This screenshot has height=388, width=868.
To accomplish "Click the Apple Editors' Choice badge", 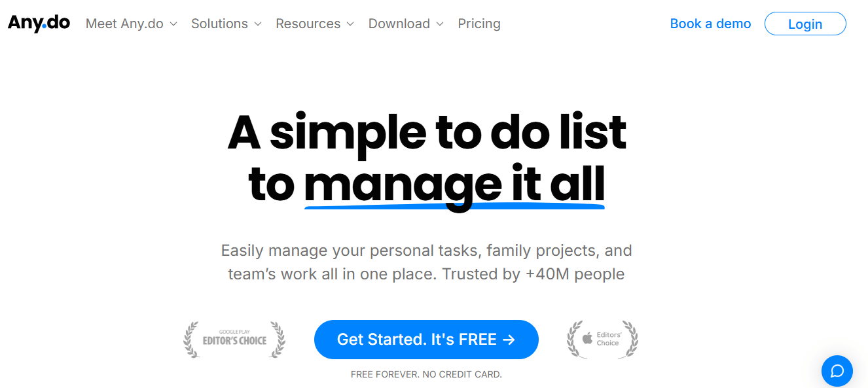I will 602,339.
